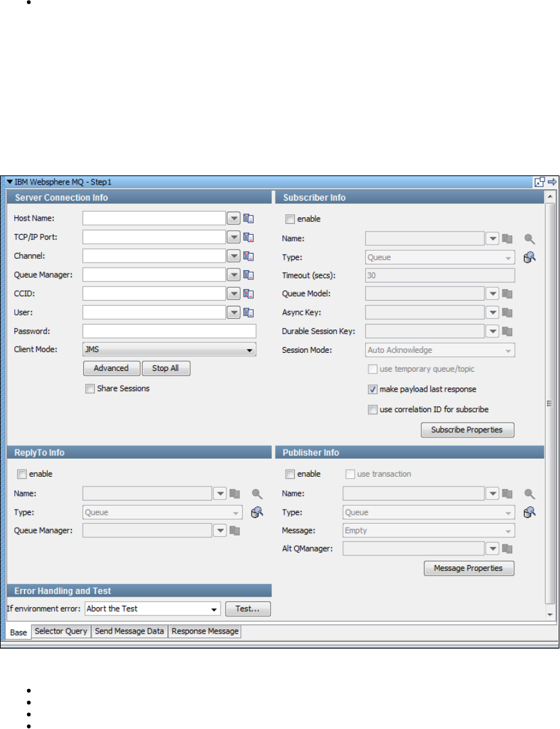Click the Password input field
Image resolution: width=560 pixels, height=729 pixels.
pyautogui.click(x=169, y=331)
